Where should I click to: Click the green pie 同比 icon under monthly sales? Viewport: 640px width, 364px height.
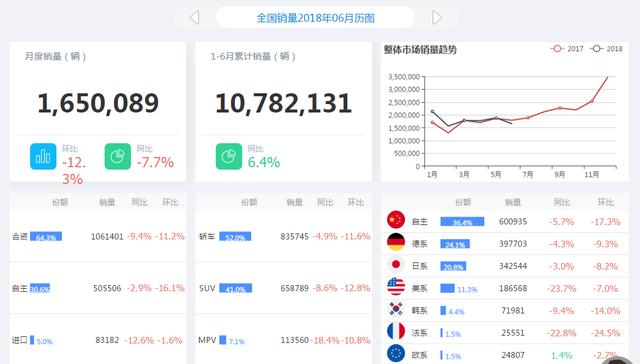tap(118, 156)
